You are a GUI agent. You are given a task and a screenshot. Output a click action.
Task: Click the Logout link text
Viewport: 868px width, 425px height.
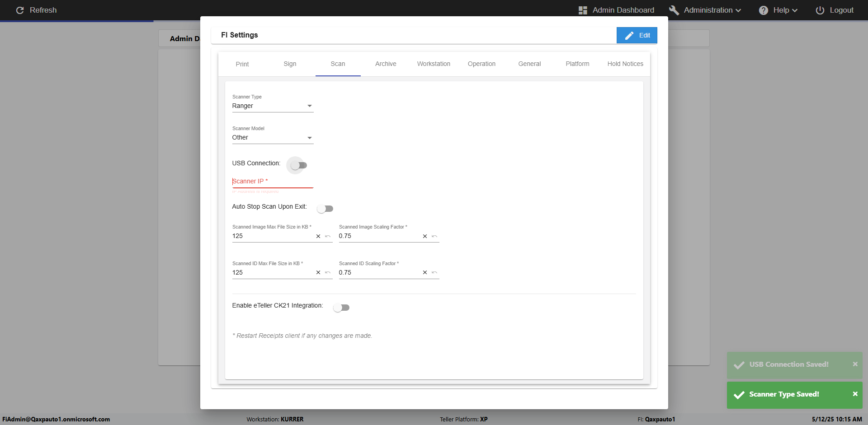point(841,10)
